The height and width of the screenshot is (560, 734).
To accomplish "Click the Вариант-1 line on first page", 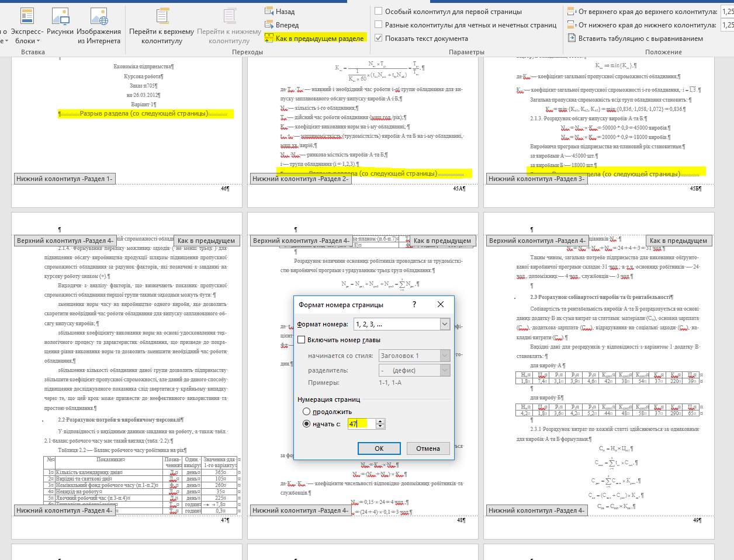I will click(x=144, y=104).
